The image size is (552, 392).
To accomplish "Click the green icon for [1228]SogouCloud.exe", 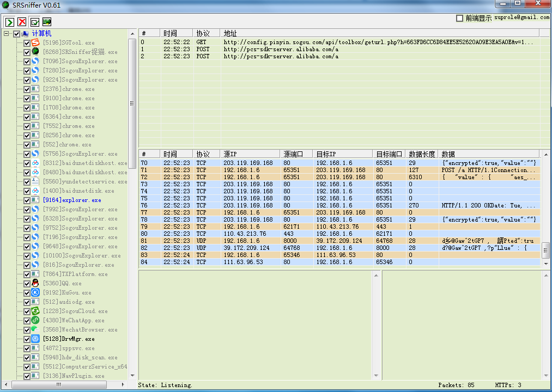I will point(35,311).
